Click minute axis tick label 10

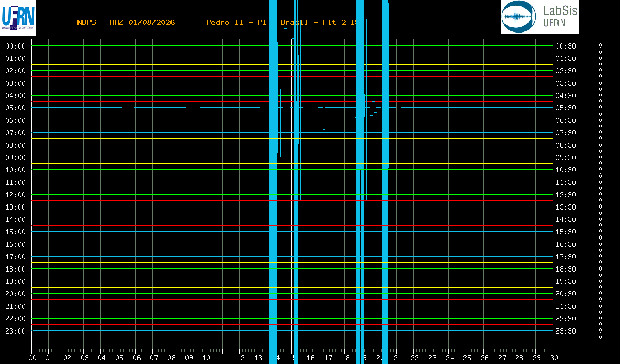(x=206, y=358)
